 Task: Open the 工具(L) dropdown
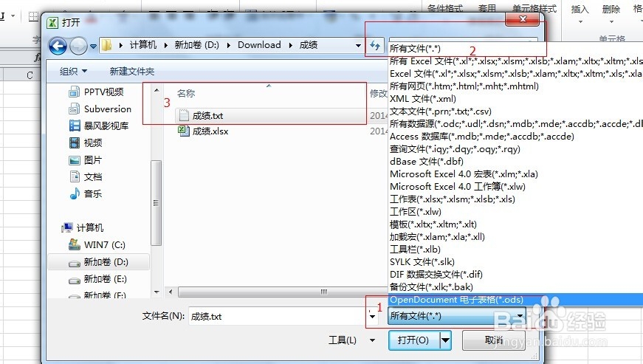352,340
